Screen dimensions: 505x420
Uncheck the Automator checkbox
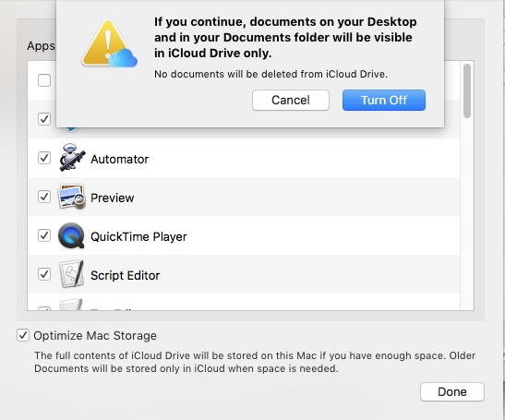pyautogui.click(x=44, y=158)
